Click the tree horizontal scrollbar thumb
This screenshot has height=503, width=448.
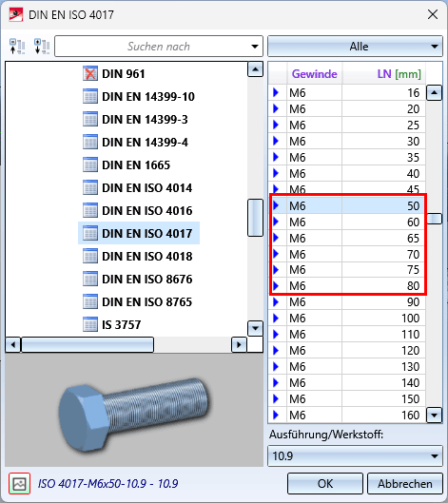[88, 345]
